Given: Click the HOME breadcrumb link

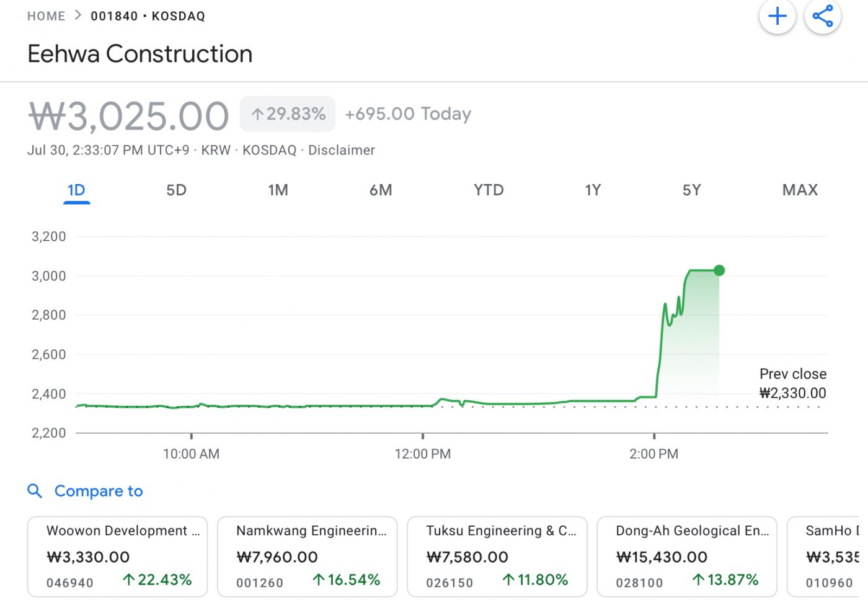Looking at the screenshot, I should 46,16.
